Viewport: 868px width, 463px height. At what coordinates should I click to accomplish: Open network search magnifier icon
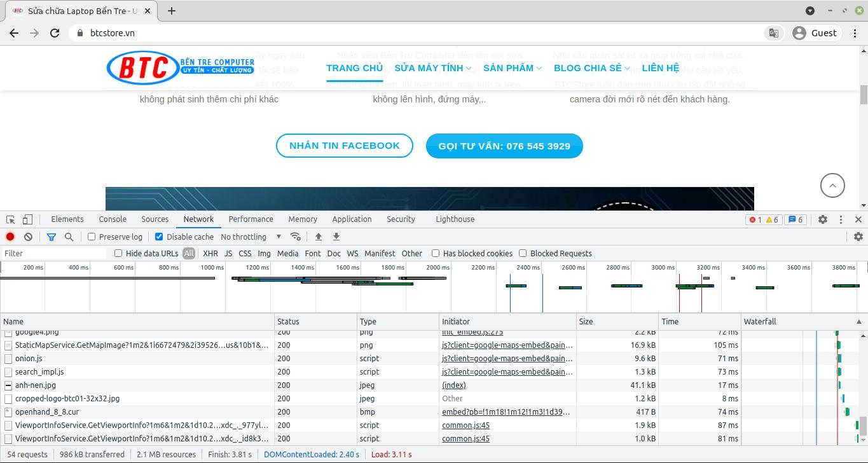pyautogui.click(x=69, y=237)
